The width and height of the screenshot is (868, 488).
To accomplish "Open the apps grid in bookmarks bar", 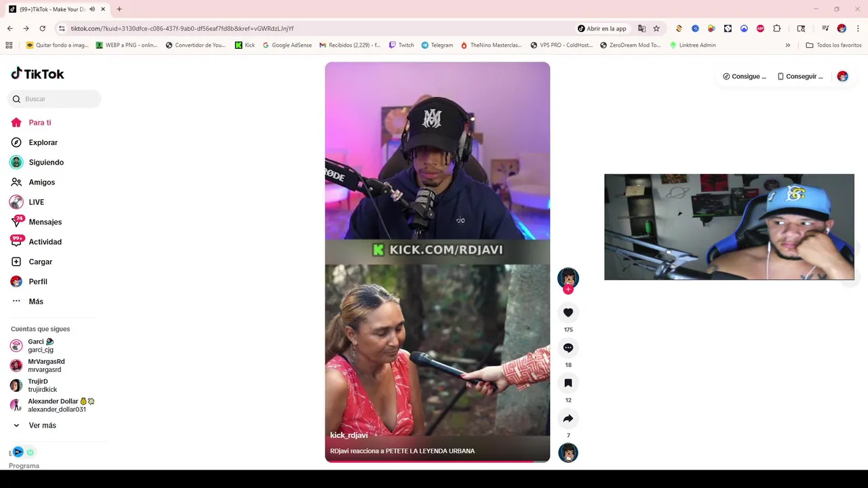I will [x=9, y=45].
